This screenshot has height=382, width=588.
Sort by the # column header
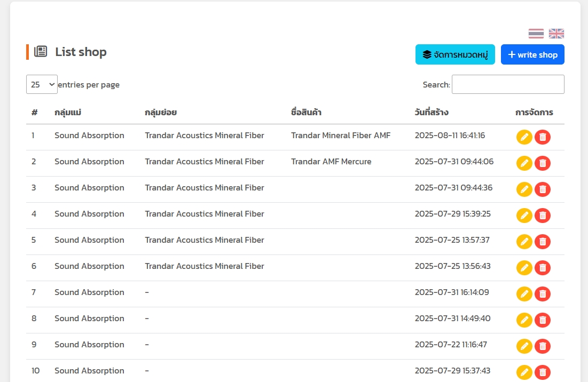(35, 113)
